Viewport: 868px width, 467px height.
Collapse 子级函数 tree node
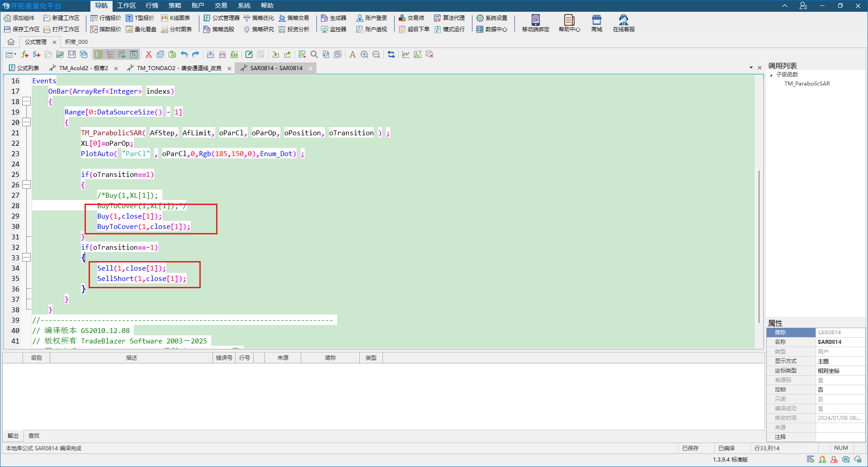771,75
